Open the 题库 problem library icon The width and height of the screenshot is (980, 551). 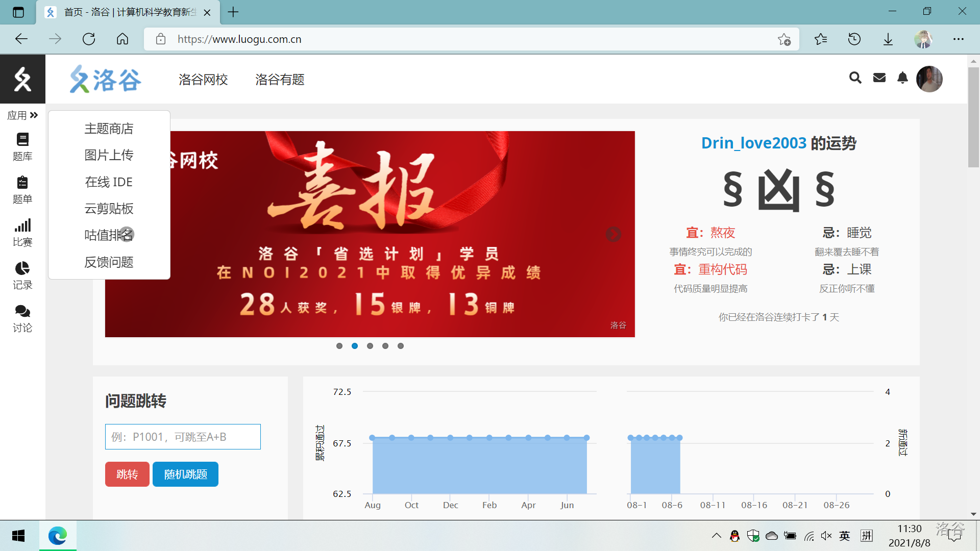pyautogui.click(x=22, y=147)
